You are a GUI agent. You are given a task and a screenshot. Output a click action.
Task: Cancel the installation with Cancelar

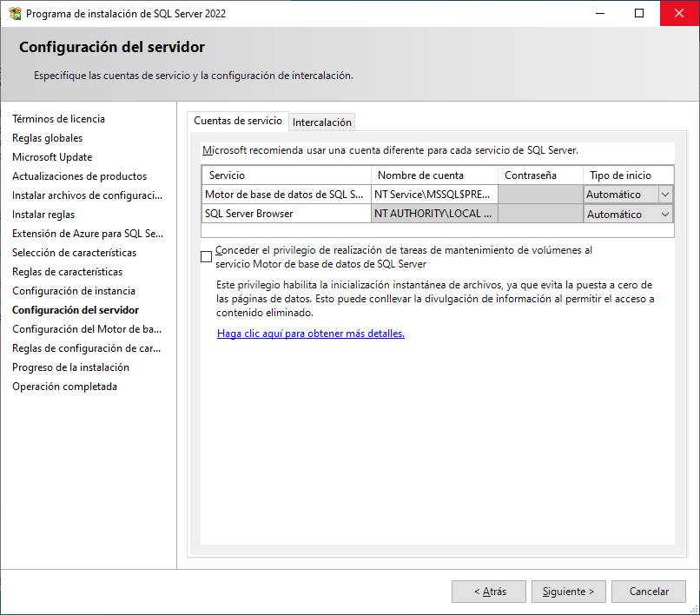[x=649, y=592]
